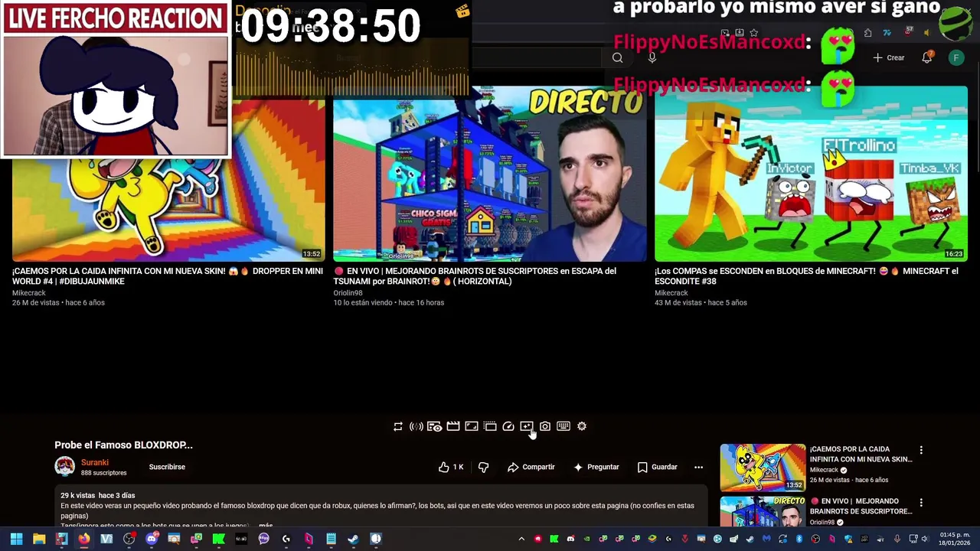
Task: Open File Explorer from taskbar
Action: coord(39,539)
